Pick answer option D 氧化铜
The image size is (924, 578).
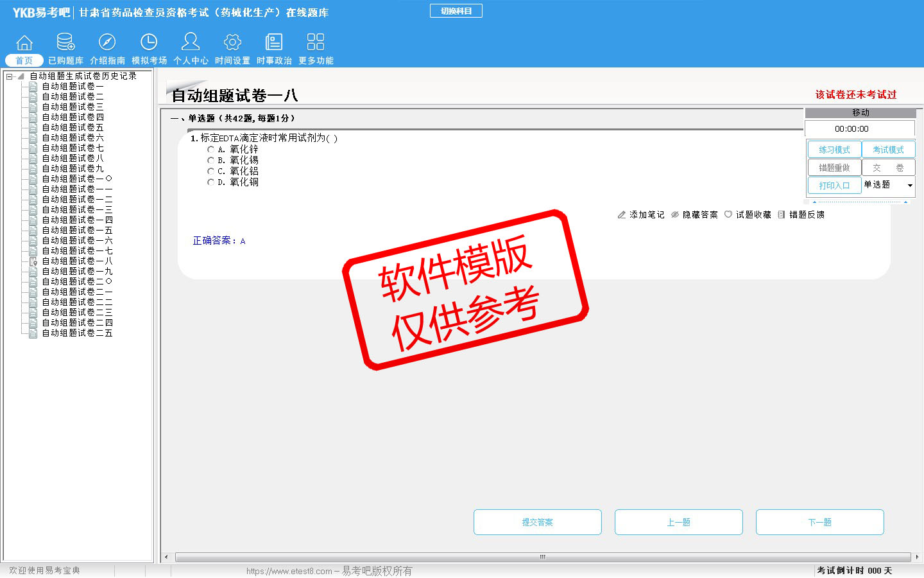tap(210, 182)
